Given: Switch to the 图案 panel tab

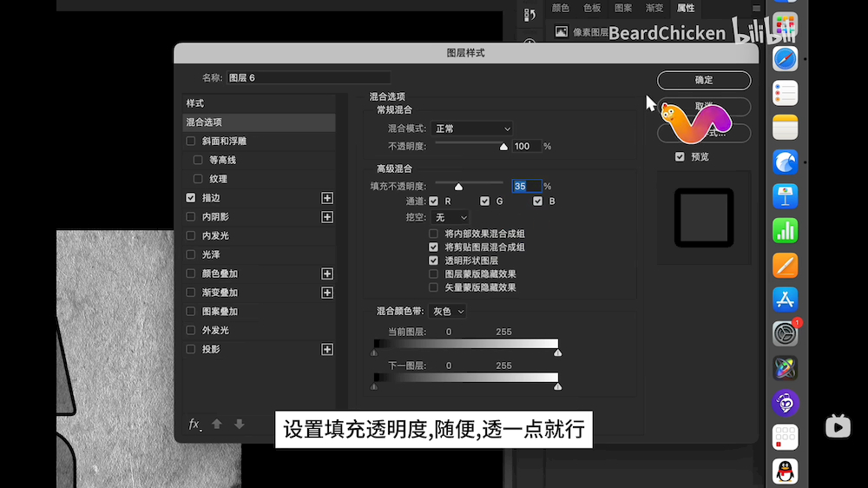Looking at the screenshot, I should pos(622,9).
